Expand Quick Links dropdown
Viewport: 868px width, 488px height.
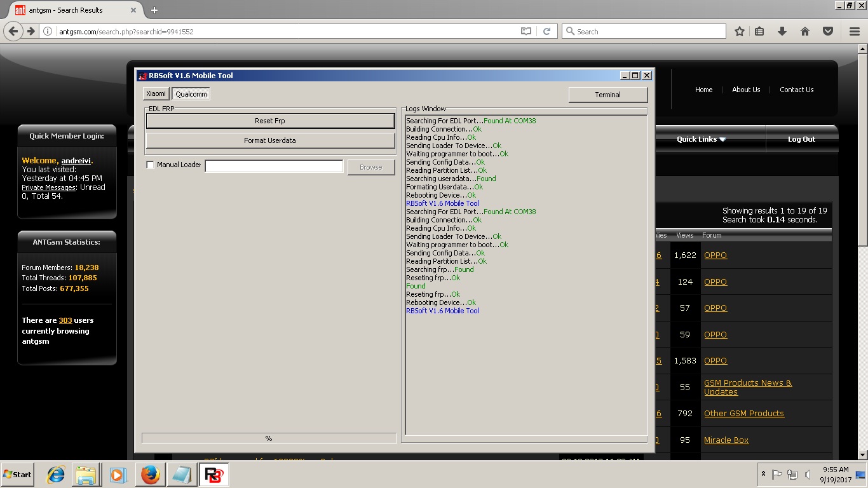point(701,139)
